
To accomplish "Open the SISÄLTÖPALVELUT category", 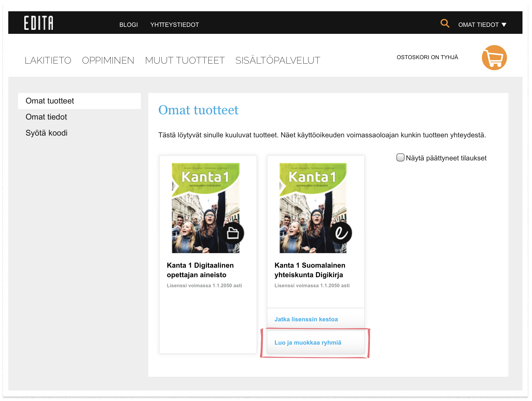I will (x=278, y=60).
